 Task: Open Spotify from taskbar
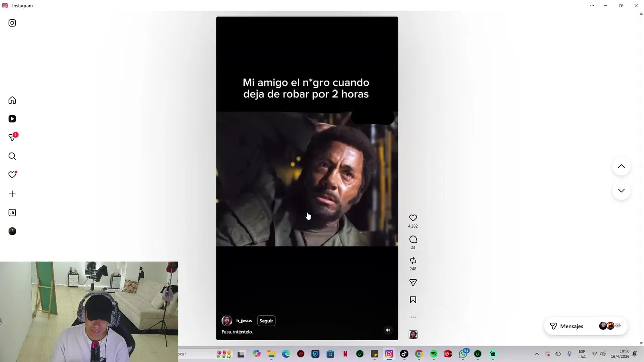pyautogui.click(x=433, y=354)
